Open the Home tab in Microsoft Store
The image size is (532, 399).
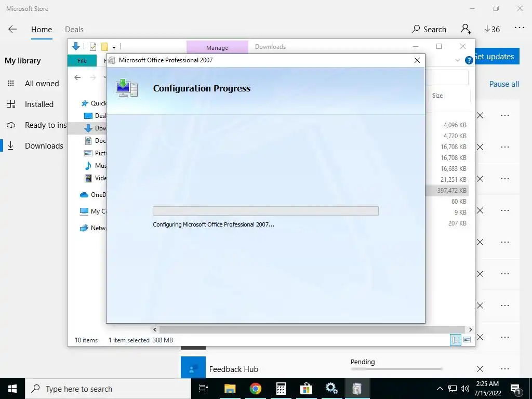(42, 30)
